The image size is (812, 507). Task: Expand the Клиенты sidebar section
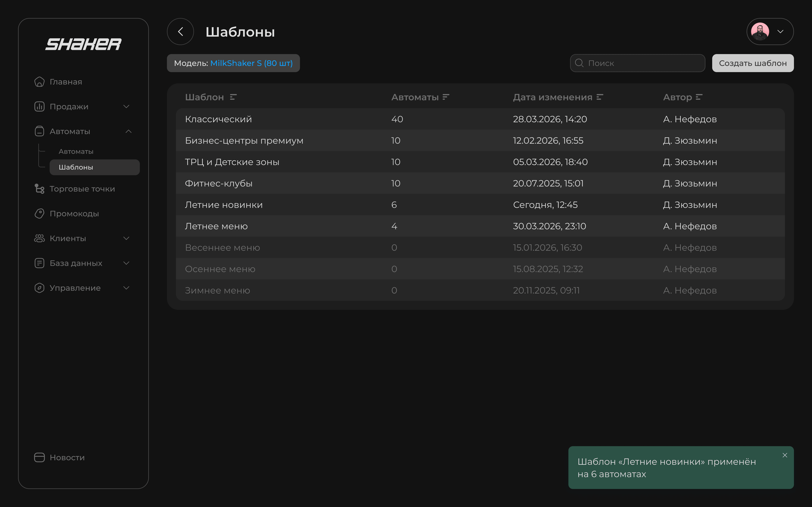tap(126, 238)
